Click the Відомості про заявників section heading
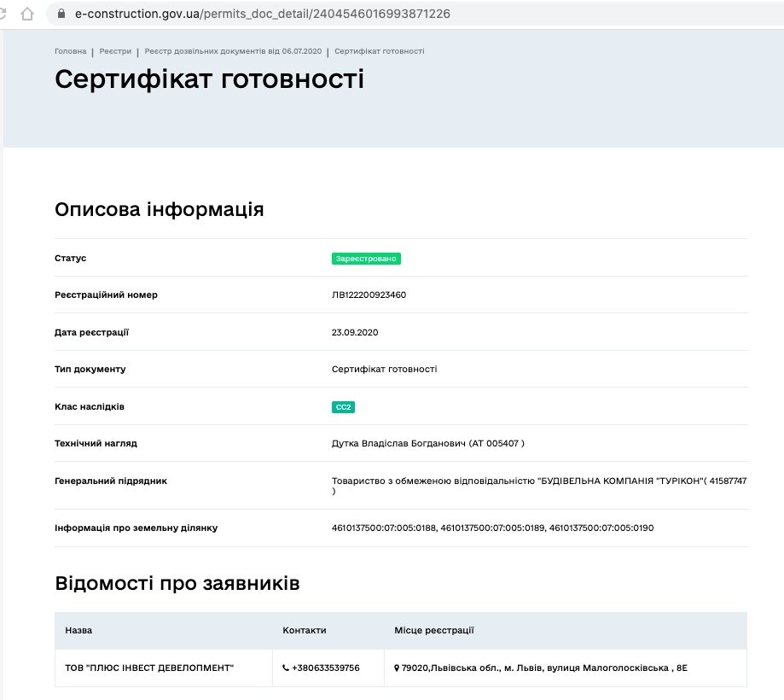Viewport: 784px width, 700px height. (177, 583)
